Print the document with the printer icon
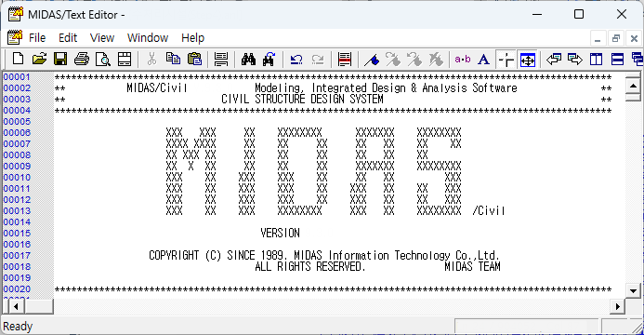 click(82, 60)
